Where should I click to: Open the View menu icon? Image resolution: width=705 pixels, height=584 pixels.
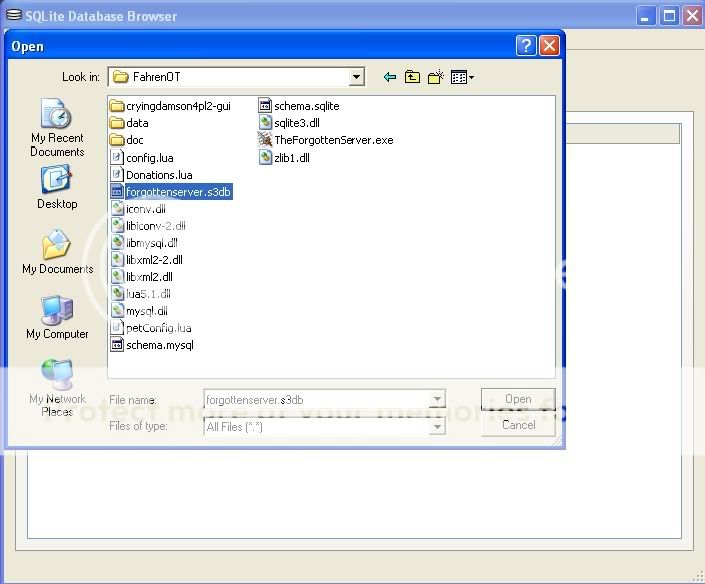point(462,77)
